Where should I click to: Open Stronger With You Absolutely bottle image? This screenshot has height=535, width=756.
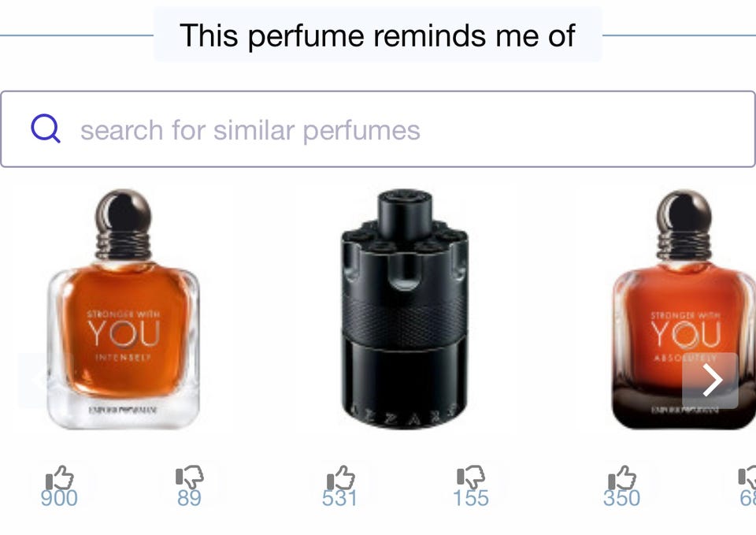point(684,309)
